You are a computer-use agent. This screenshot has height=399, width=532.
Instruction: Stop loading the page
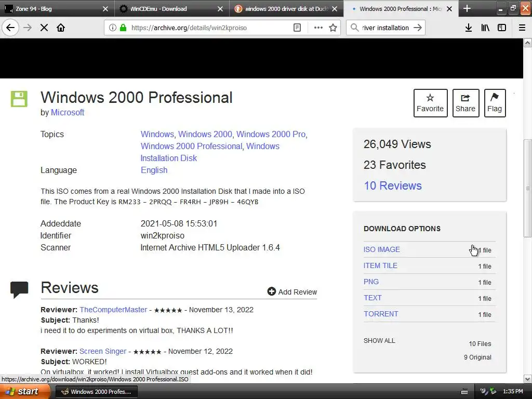click(x=44, y=28)
